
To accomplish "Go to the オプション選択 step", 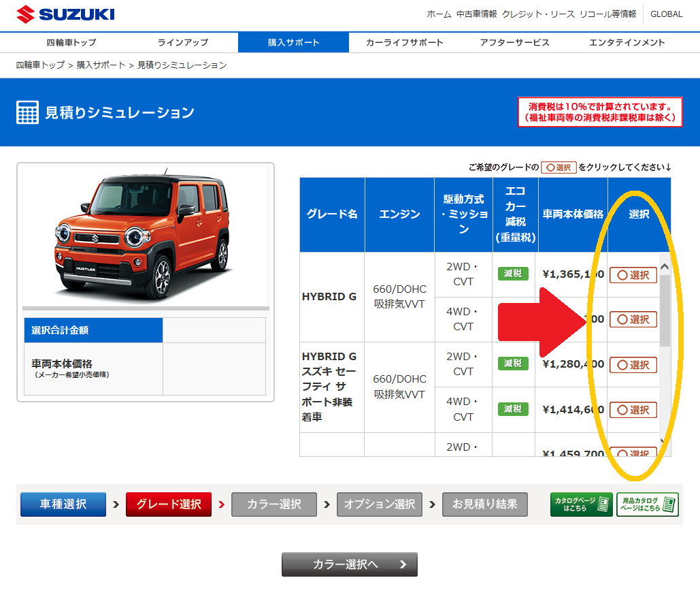I will [380, 504].
